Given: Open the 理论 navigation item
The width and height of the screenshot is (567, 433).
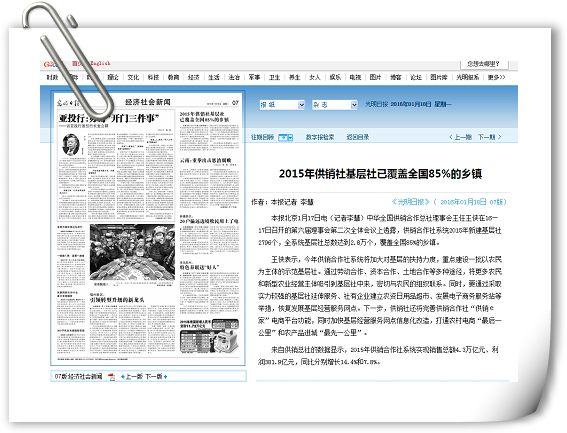Looking at the screenshot, I should click(113, 77).
